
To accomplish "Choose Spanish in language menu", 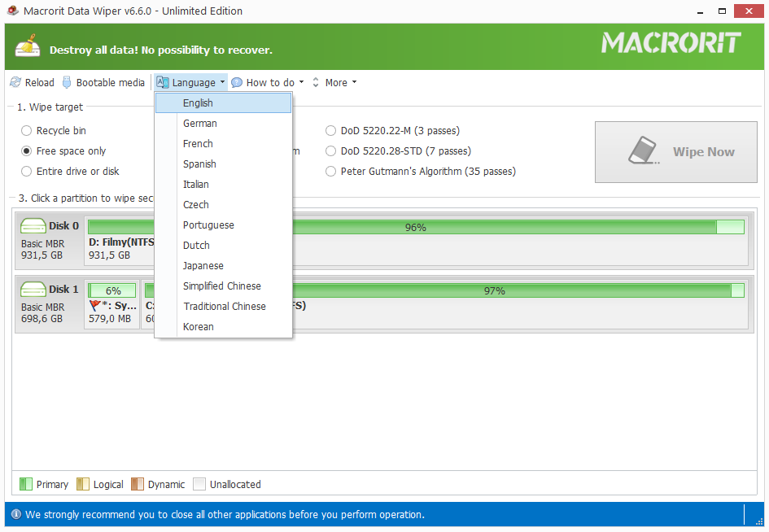I will point(224,164).
